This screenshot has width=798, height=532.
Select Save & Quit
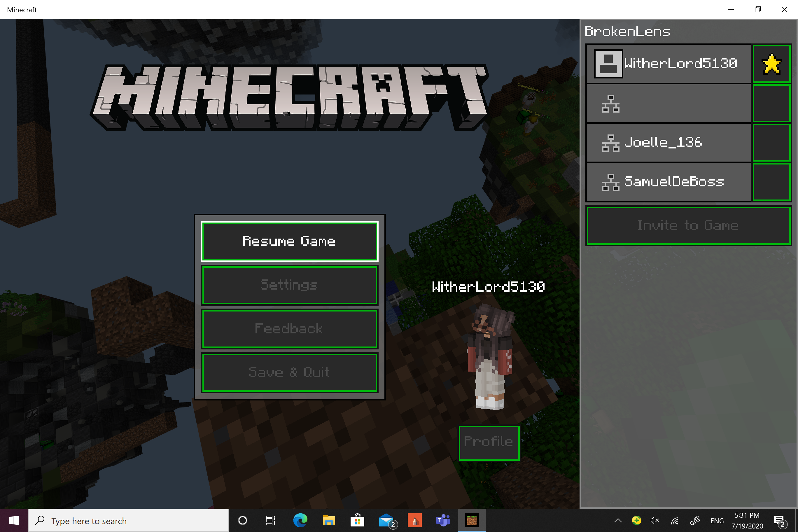[x=289, y=372]
